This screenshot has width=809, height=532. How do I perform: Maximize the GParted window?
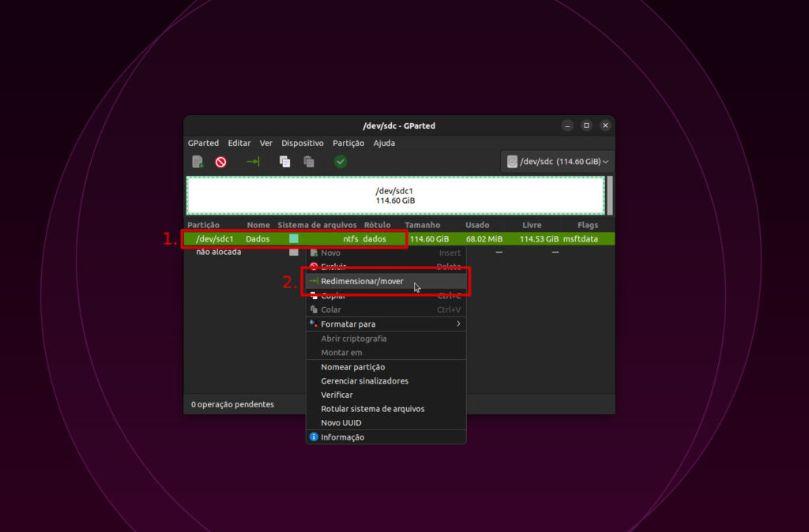586,126
